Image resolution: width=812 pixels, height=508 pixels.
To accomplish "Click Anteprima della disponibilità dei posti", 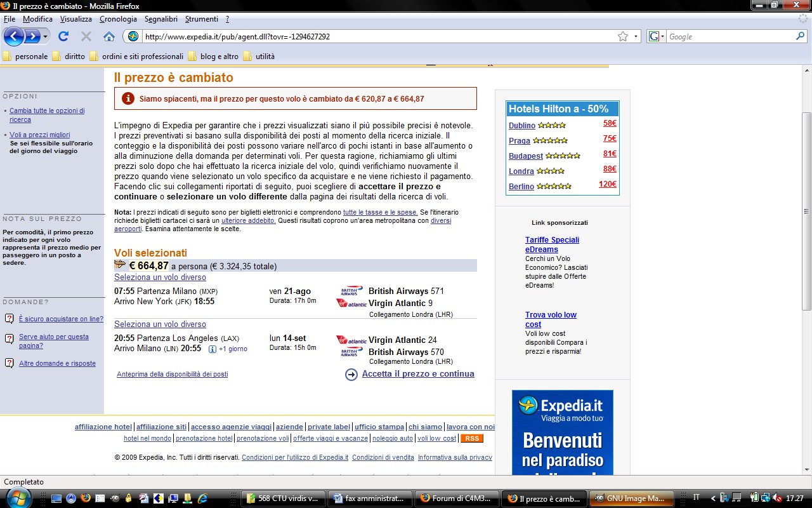I will click(173, 375).
